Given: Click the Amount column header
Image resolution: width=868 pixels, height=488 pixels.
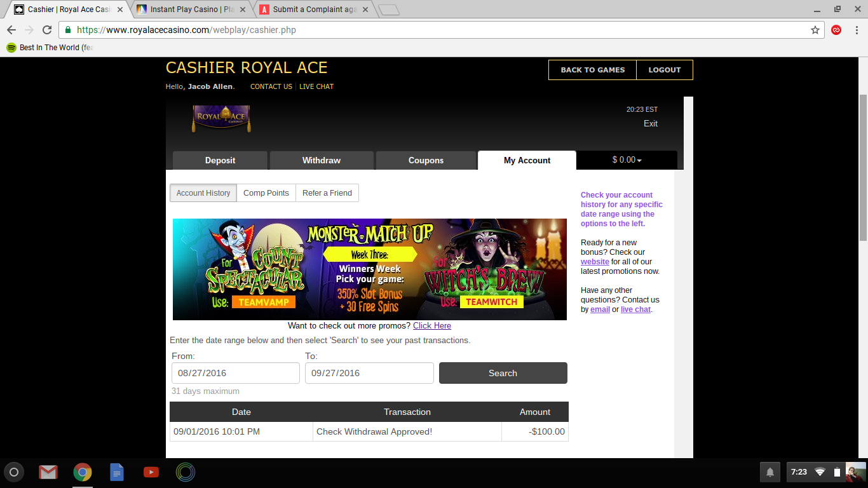Looking at the screenshot, I should pyautogui.click(x=535, y=412).
